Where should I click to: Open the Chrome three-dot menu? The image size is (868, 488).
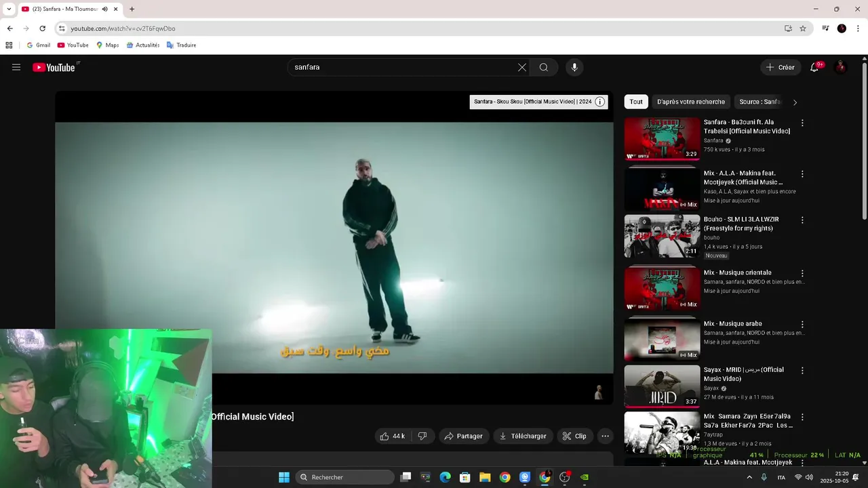pyautogui.click(x=857, y=28)
